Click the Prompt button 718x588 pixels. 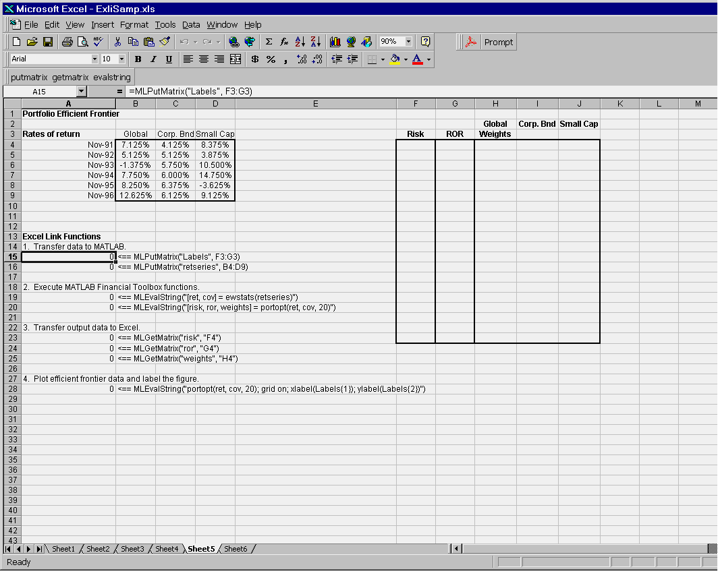point(498,42)
